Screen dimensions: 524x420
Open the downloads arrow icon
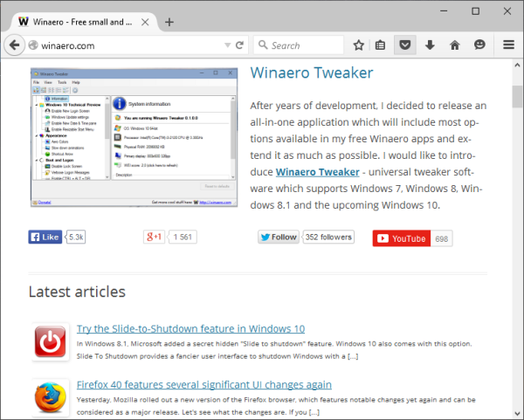coord(430,45)
